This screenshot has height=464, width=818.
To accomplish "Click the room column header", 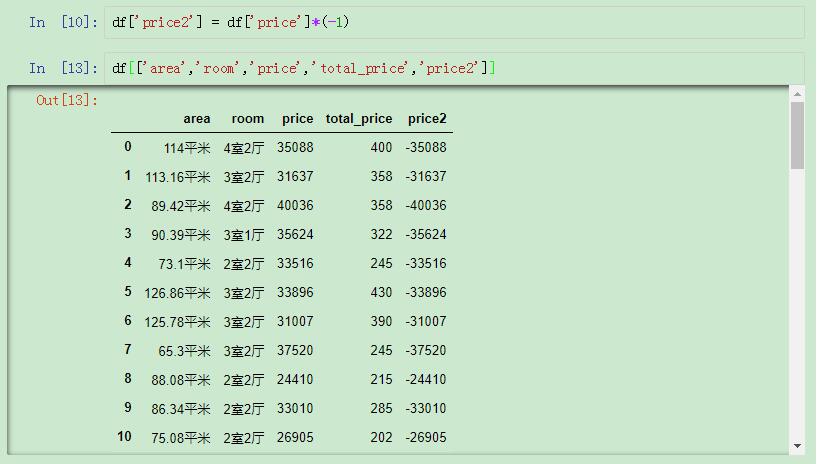I will 248,118.
